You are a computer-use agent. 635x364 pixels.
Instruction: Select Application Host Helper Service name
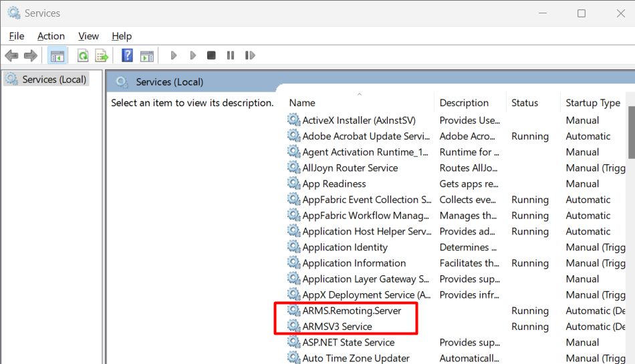(x=367, y=231)
